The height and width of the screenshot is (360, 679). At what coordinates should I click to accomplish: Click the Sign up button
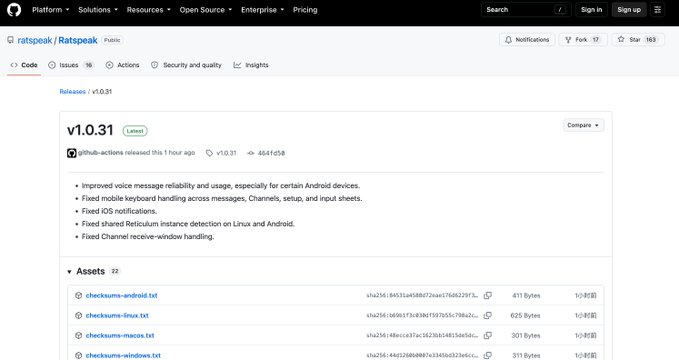(x=629, y=10)
